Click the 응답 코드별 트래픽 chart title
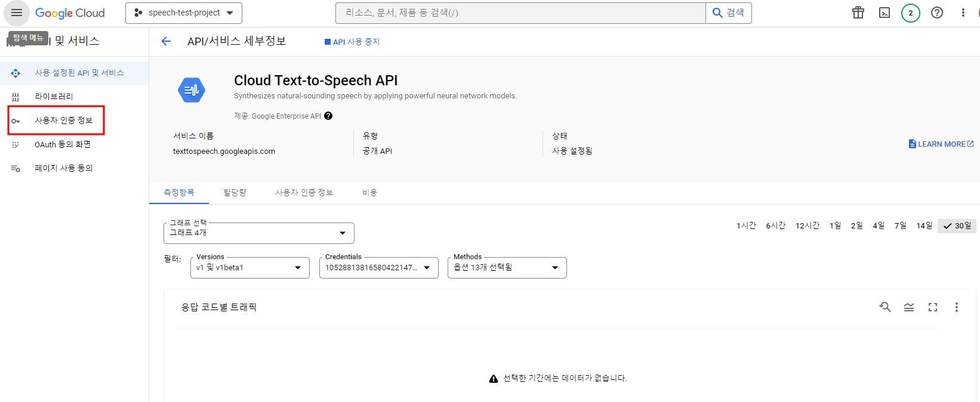 (219, 307)
